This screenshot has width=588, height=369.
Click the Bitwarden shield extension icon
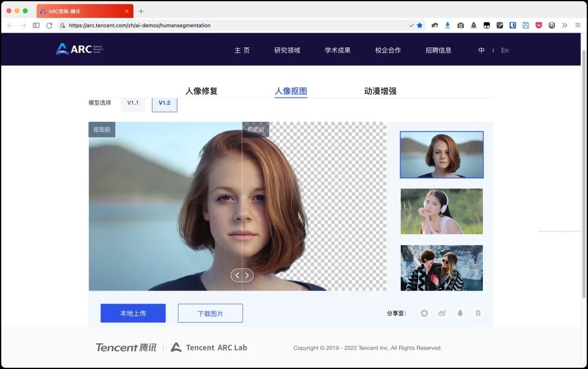[513, 25]
